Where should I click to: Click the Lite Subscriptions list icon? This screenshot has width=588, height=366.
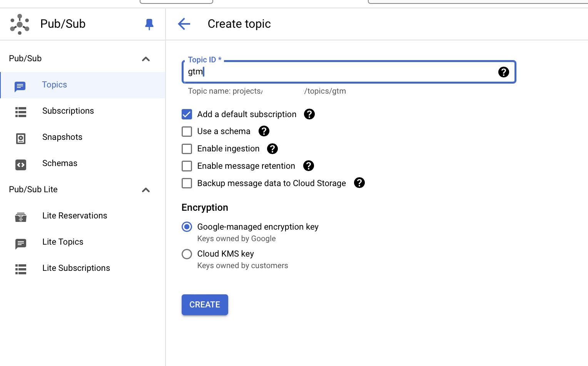tap(21, 269)
